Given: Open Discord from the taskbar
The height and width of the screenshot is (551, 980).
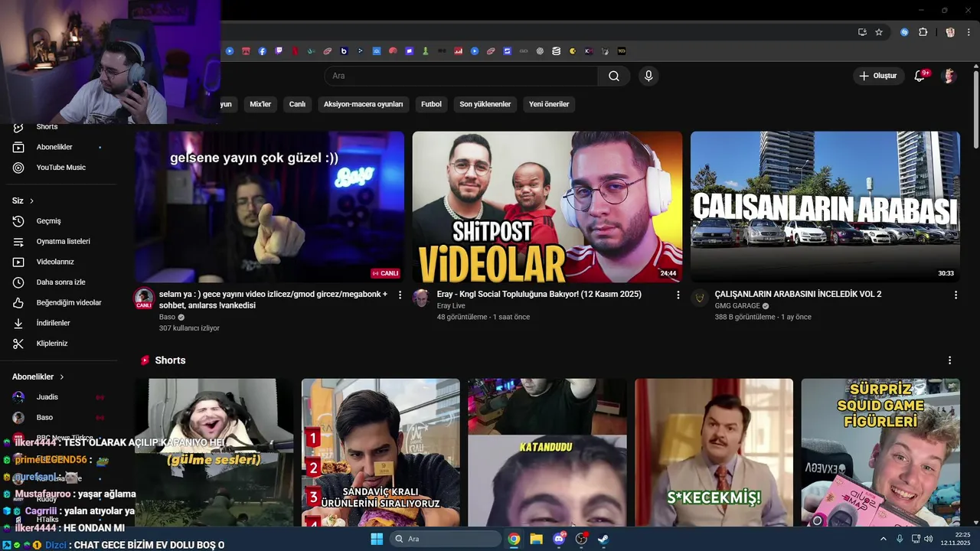Looking at the screenshot, I should pos(559,539).
